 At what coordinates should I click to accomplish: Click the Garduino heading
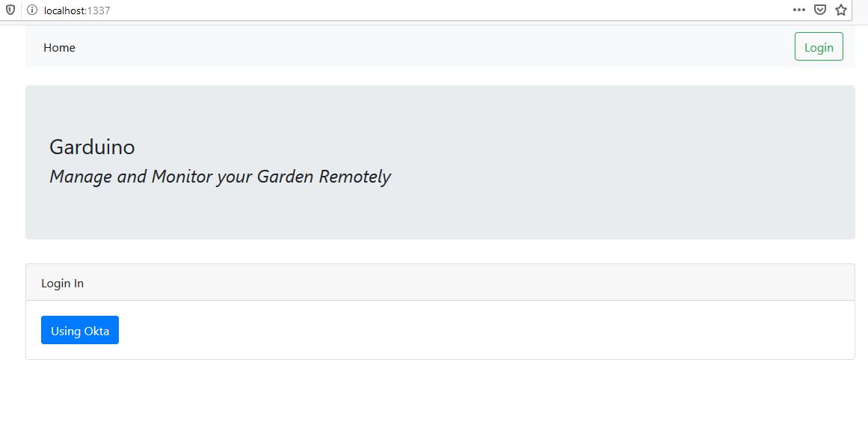92,147
